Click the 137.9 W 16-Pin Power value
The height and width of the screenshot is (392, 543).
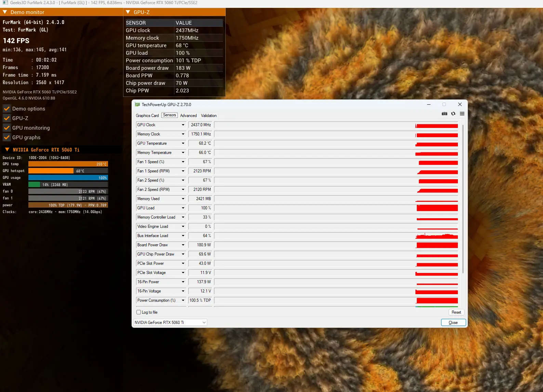coord(200,282)
